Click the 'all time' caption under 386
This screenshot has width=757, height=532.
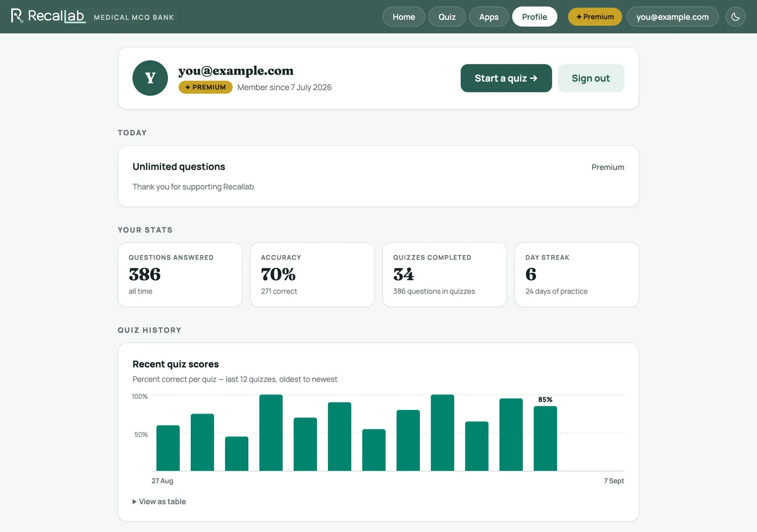click(140, 291)
